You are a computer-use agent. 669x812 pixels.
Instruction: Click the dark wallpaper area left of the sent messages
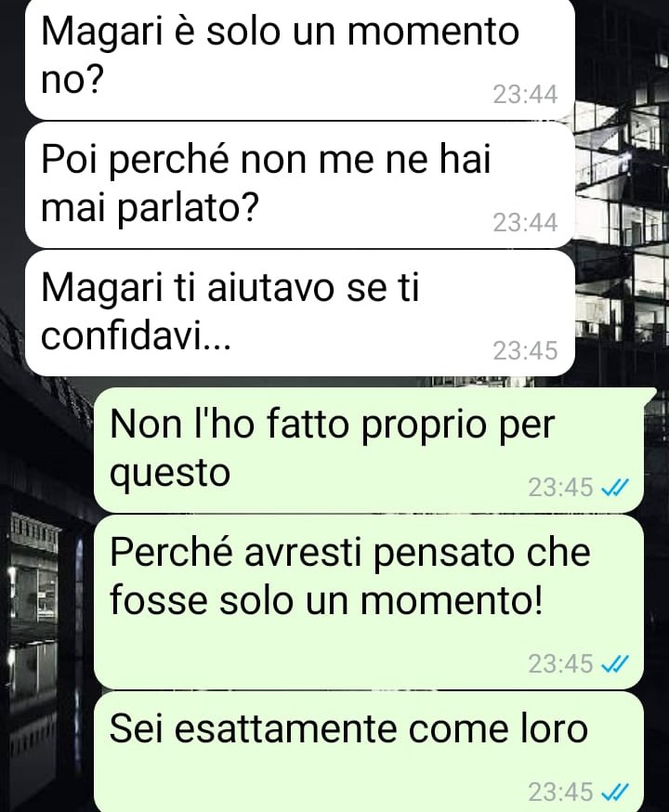46,622
